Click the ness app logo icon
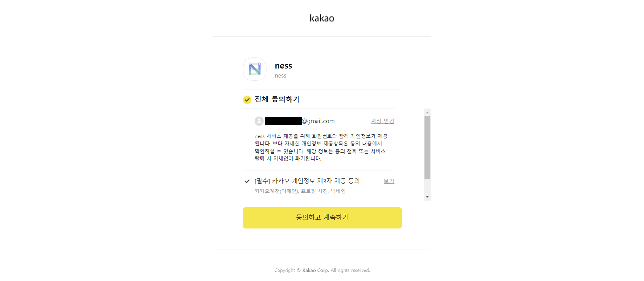644x281 pixels. (254, 69)
